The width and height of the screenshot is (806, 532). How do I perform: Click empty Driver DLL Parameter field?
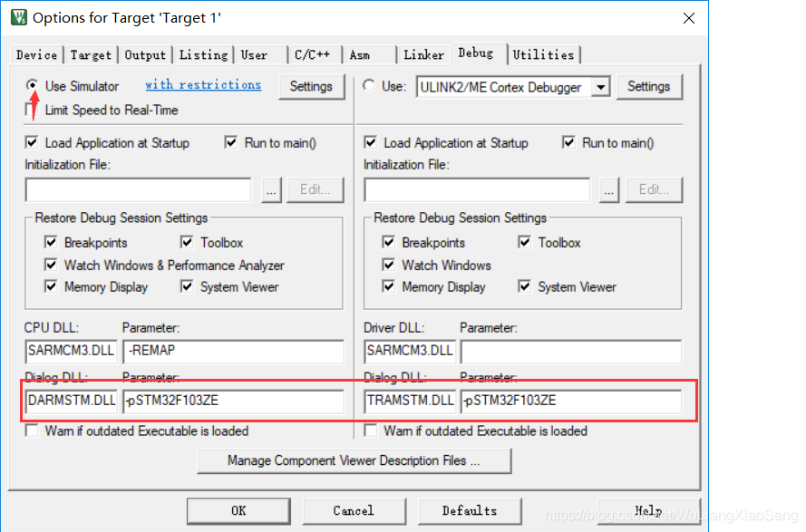(x=571, y=351)
